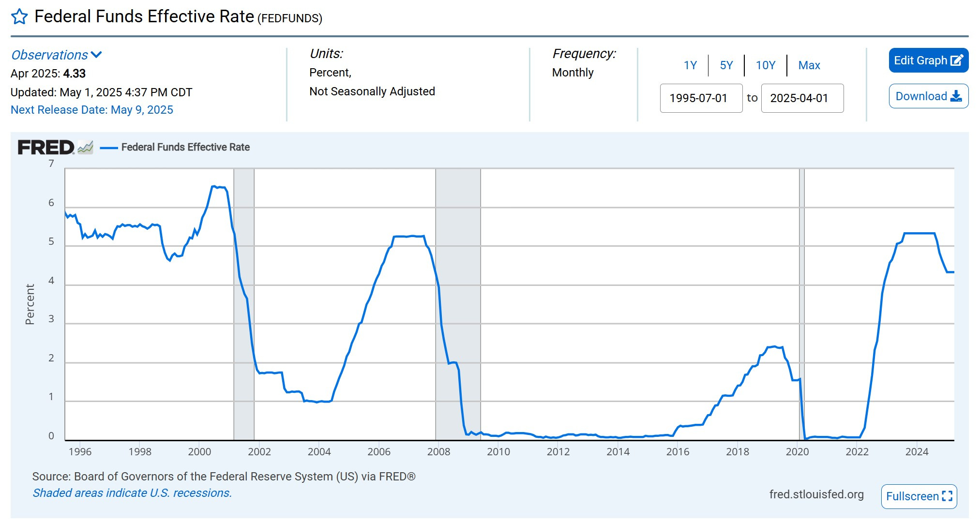Click the Edit Graph pencil icon

pos(956,60)
